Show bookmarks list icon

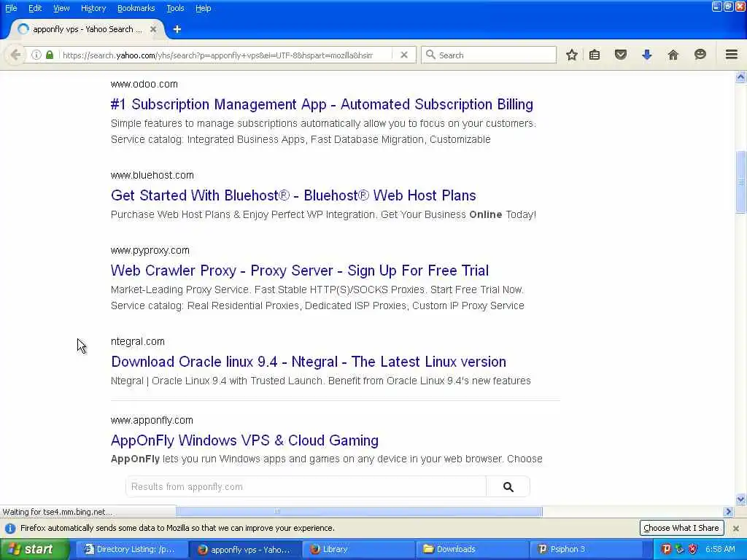click(595, 55)
